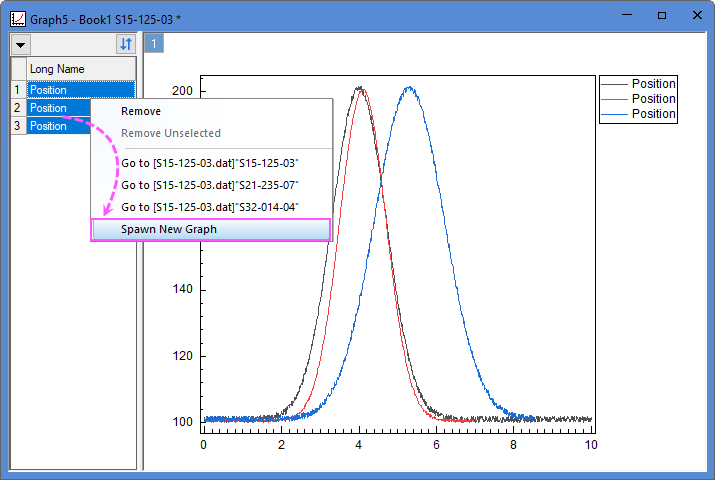Click the Y axis tick label 140

(182, 289)
